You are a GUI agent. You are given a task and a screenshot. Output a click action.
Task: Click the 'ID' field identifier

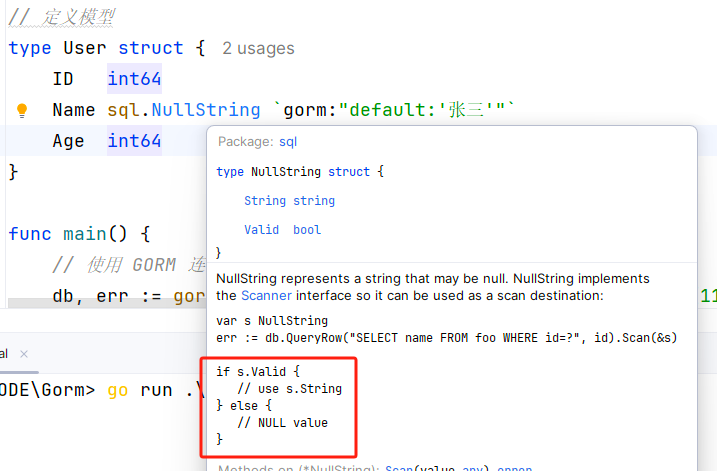point(63,79)
